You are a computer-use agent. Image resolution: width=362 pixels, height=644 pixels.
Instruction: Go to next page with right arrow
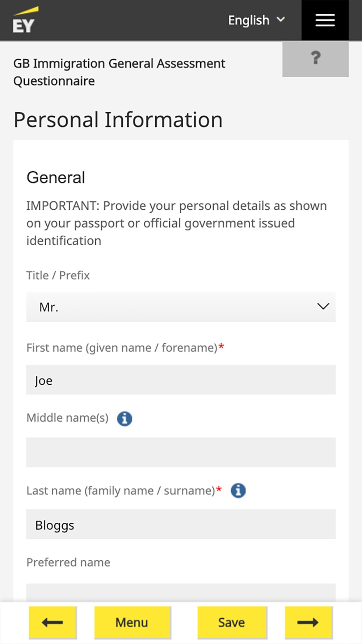tap(308, 622)
